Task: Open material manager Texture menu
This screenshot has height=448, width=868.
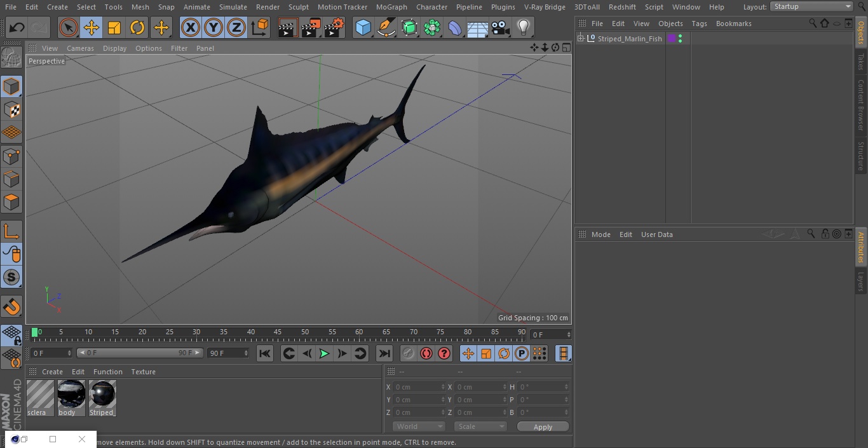Action: [x=143, y=372]
